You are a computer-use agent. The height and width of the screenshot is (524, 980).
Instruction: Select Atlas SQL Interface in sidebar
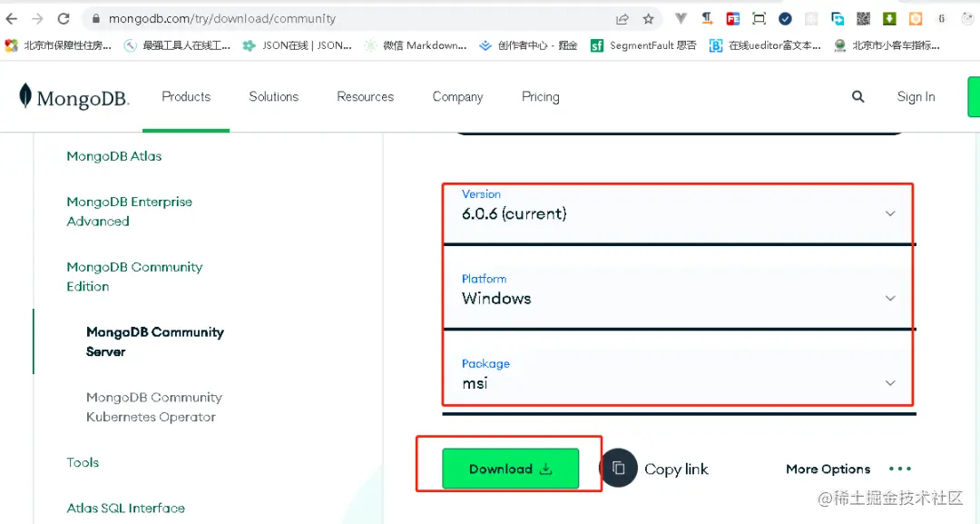coord(125,508)
